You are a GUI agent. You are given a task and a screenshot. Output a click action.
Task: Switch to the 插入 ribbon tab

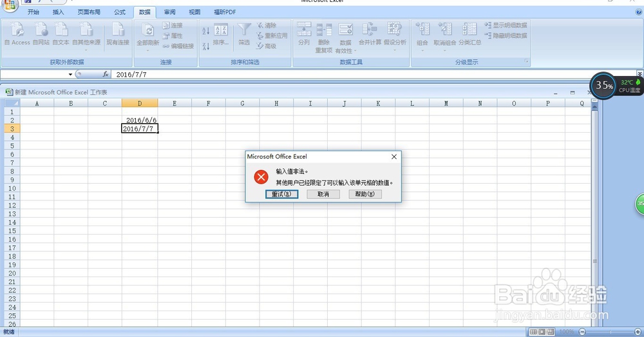(x=59, y=12)
